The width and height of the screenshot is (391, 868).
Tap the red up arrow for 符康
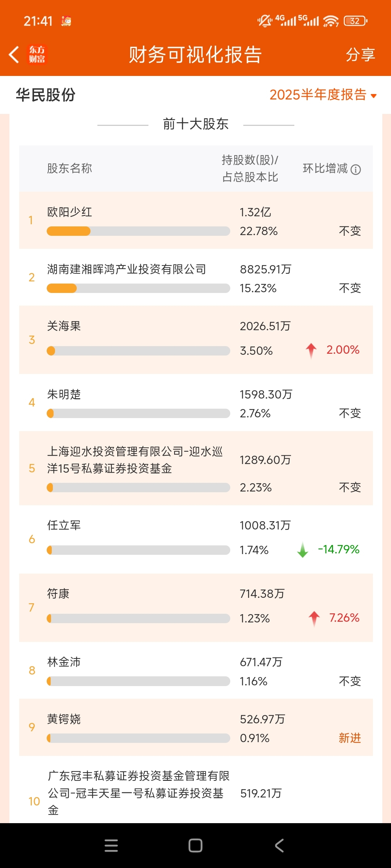314,618
